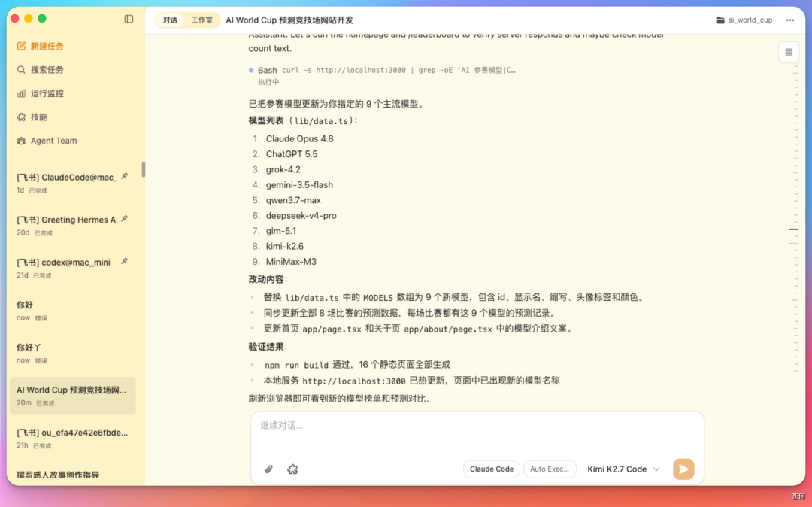Click the Claude Opus 4.8 list item
Screen dimensions: 812x507
point(299,139)
